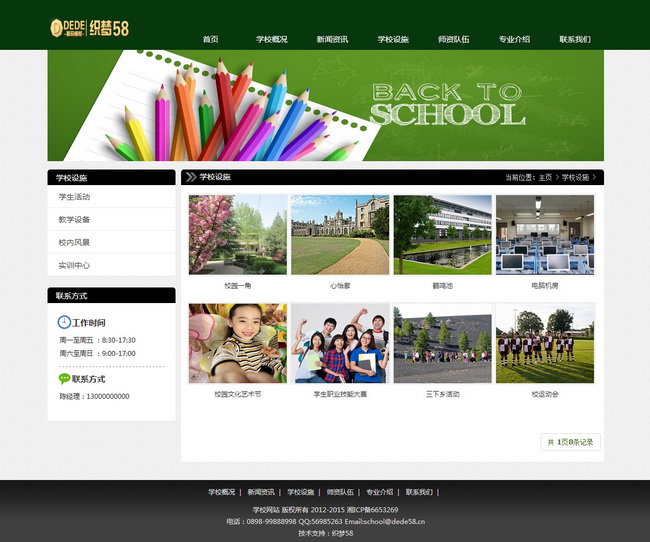
Task: Open the 电脑机房 photo thumbnail
Action: click(x=545, y=235)
